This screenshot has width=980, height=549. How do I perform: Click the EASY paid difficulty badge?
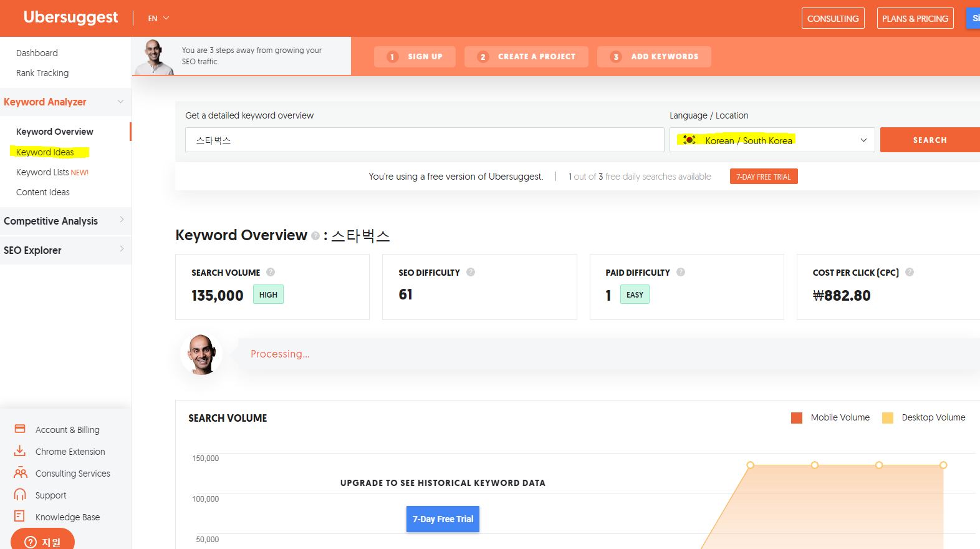(635, 294)
